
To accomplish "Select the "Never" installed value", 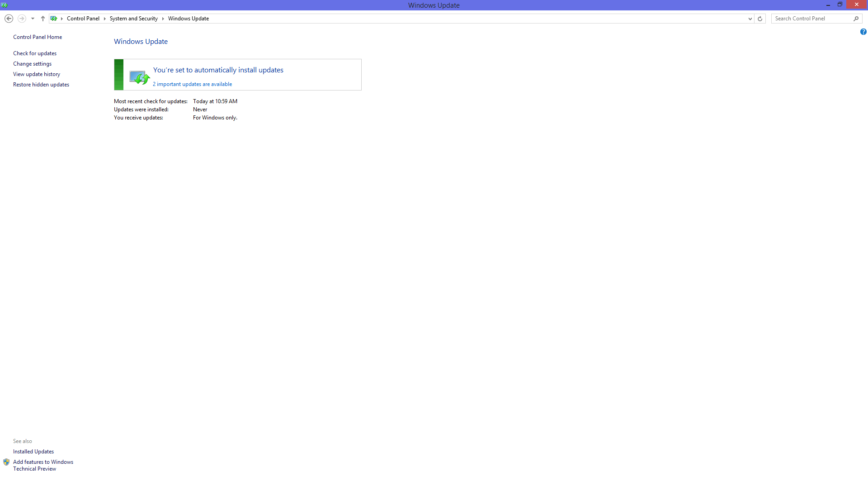I will (200, 110).
